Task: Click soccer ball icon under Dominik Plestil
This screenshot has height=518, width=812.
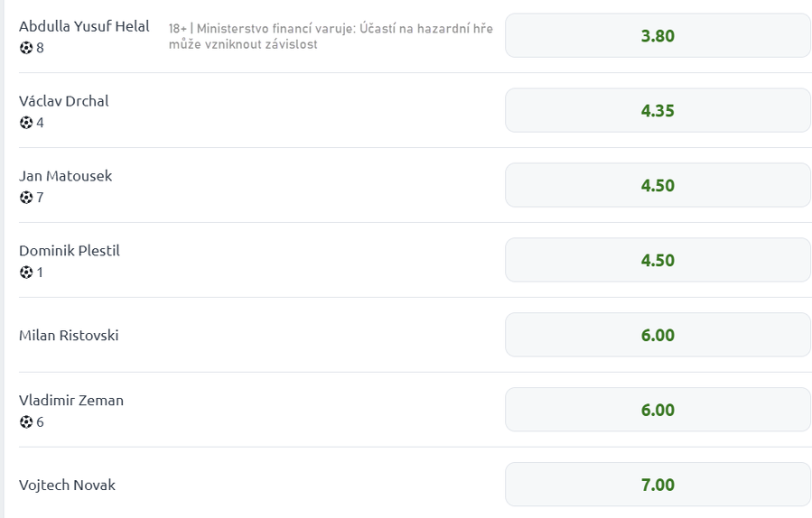Action: pos(26,273)
